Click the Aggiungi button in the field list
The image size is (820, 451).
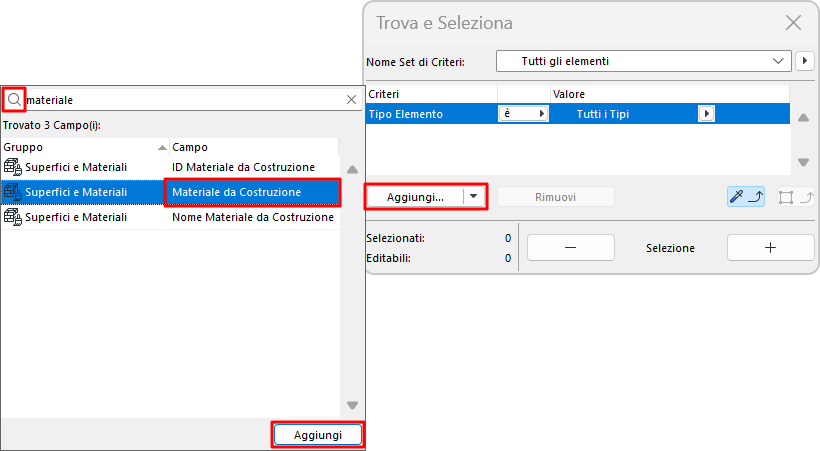[317, 435]
